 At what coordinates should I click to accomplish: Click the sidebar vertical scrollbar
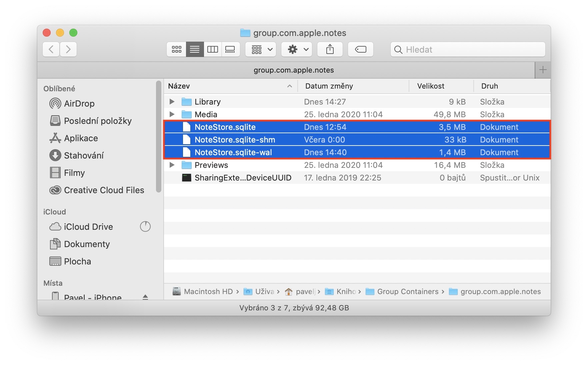point(159,137)
